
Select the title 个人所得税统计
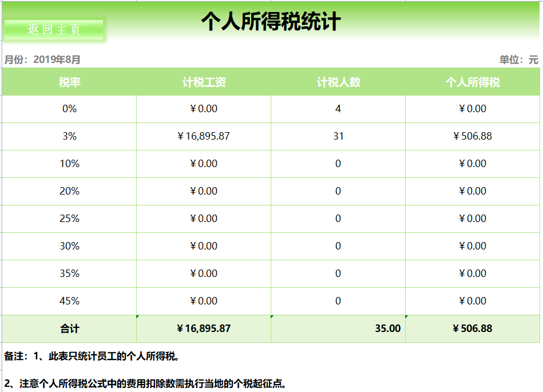[269, 23]
